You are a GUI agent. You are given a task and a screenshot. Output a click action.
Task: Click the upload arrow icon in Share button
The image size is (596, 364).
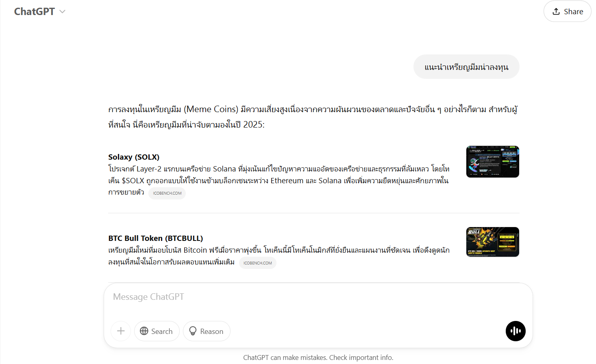point(556,11)
